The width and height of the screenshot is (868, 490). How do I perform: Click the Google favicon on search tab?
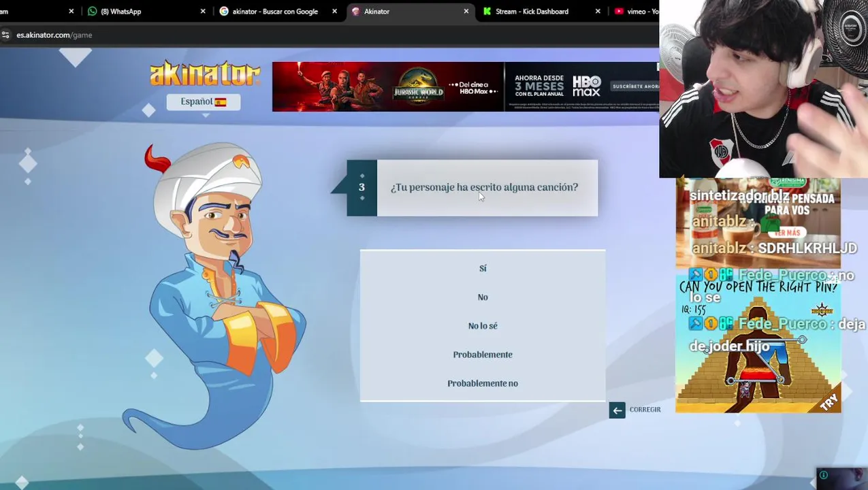pos(224,12)
